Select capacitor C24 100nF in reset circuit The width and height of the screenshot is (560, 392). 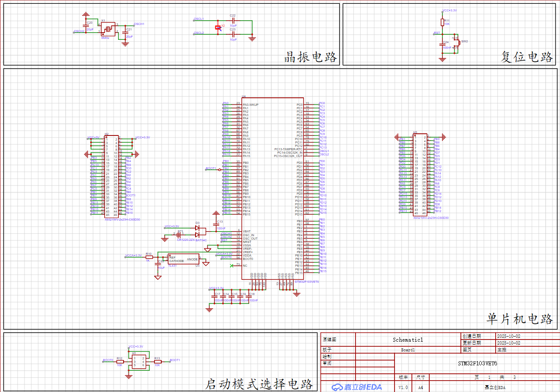pyautogui.click(x=442, y=45)
